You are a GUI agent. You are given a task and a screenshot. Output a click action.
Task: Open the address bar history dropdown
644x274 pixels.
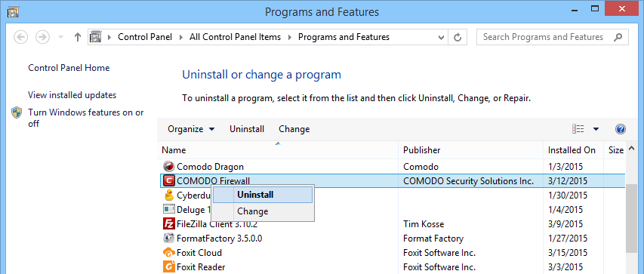pos(441,38)
